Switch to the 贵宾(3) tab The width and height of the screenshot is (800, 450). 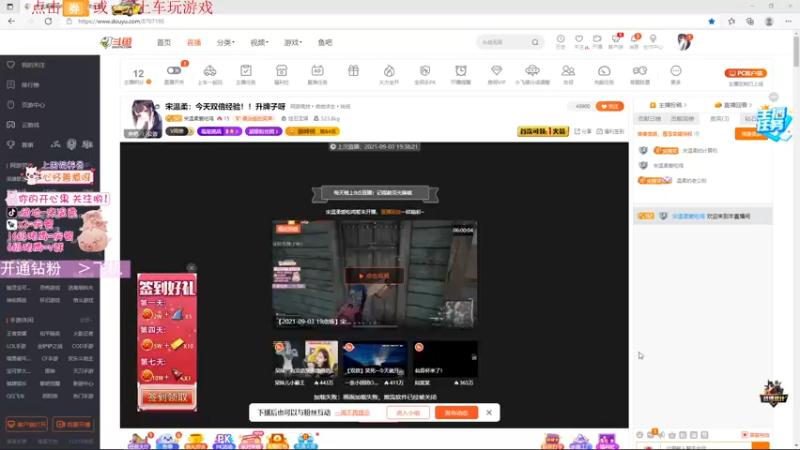click(720, 118)
